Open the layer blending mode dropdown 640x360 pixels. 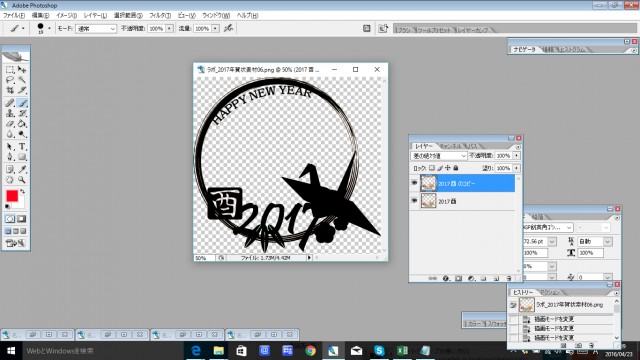coord(438,156)
